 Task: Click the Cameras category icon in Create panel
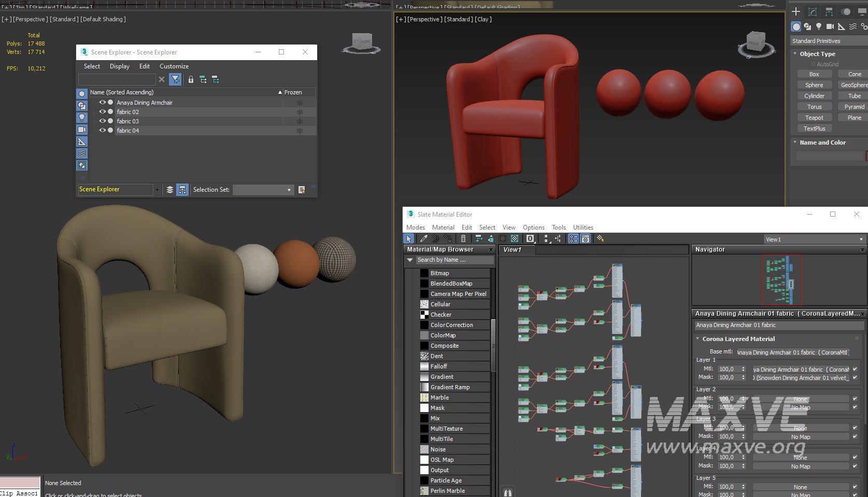tap(830, 26)
